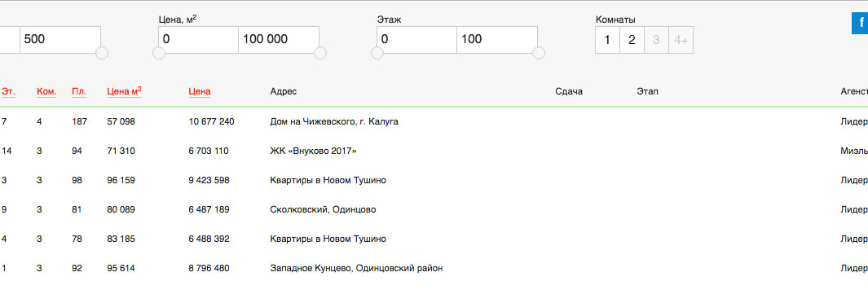Image resolution: width=868 pixels, height=303 pixels.
Task: Toggle the 3 rooms filter
Action: [656, 41]
